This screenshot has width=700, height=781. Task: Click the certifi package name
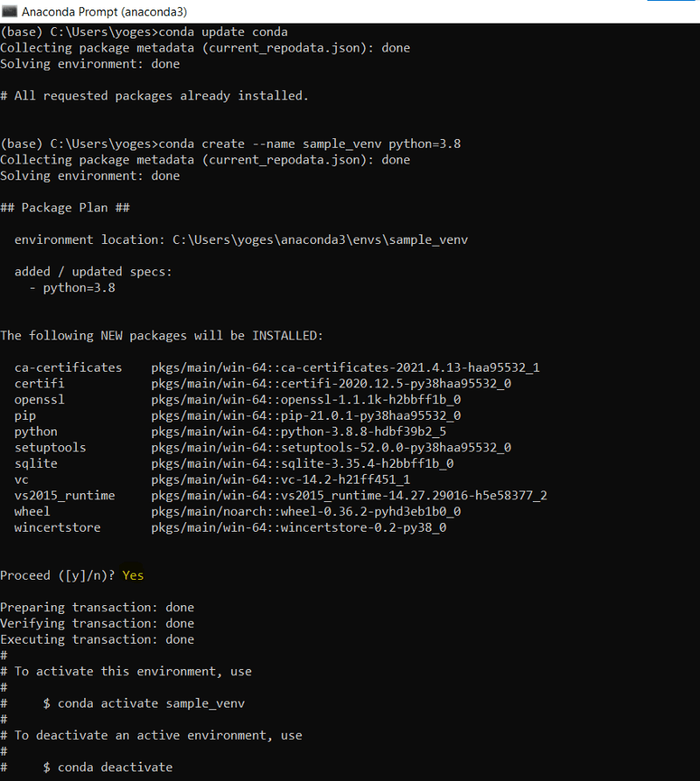(39, 384)
